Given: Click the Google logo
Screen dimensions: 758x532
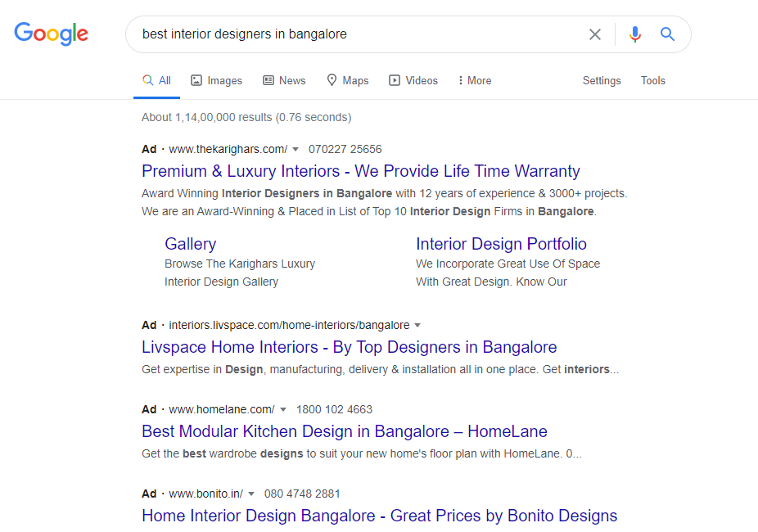Looking at the screenshot, I should click(x=52, y=34).
